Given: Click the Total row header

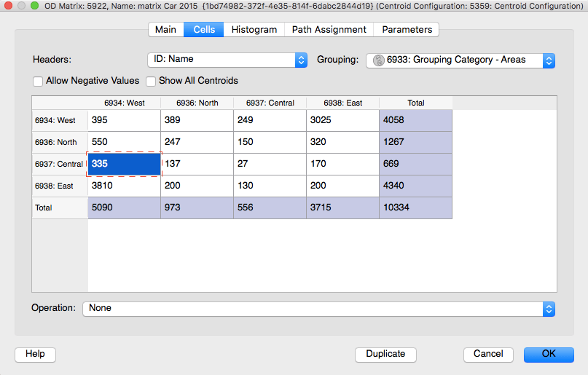Looking at the screenshot, I should click(60, 208).
